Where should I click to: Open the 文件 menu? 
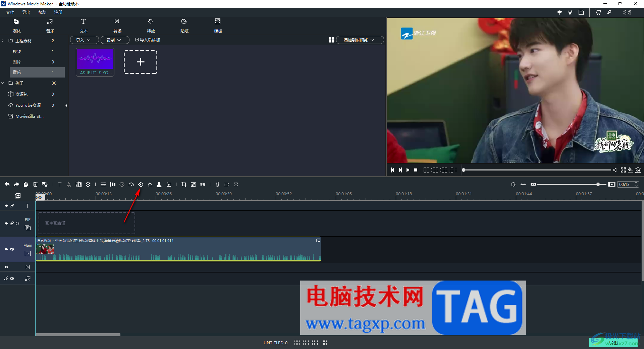(x=10, y=12)
